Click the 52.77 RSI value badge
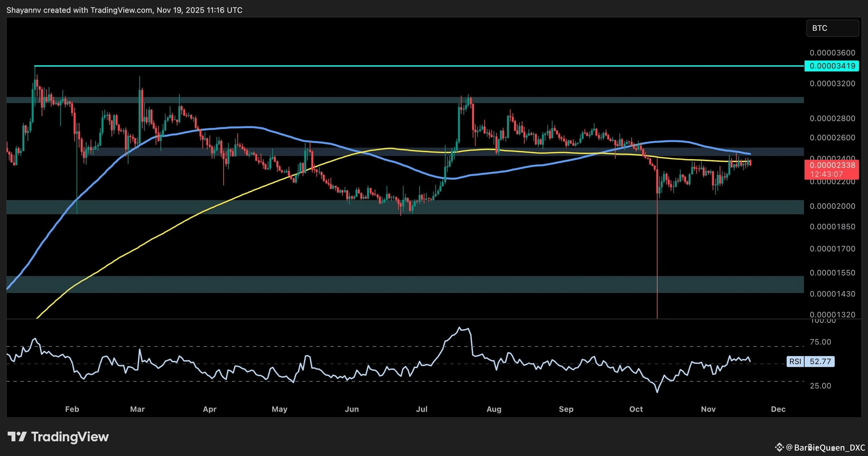The height and width of the screenshot is (456, 868). coord(820,361)
